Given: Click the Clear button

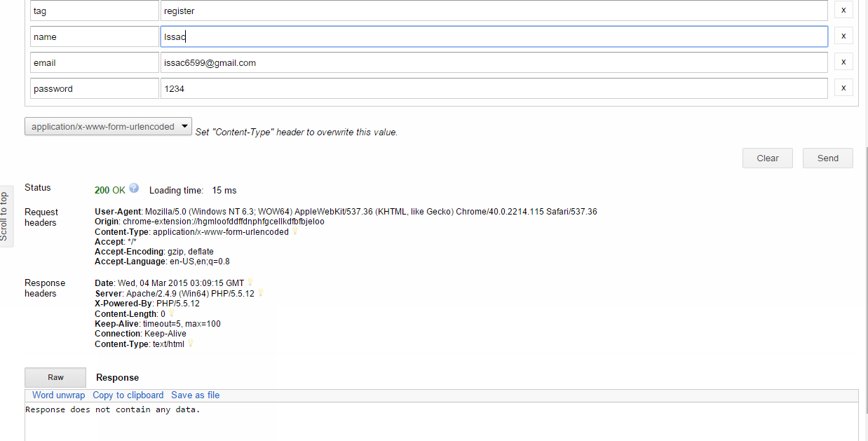Looking at the screenshot, I should [x=768, y=158].
